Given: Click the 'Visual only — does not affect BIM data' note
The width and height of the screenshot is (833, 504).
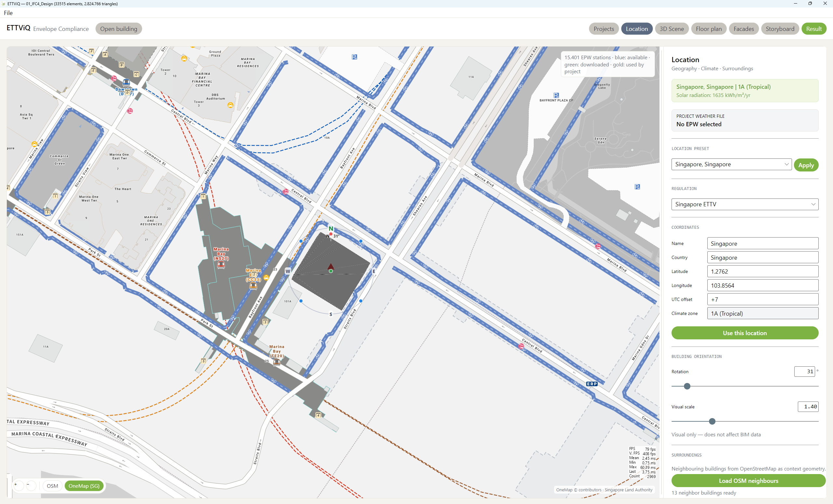Looking at the screenshot, I should pos(716,434).
